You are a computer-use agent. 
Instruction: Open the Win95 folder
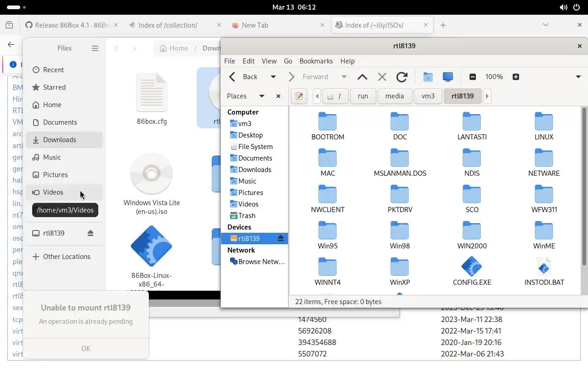(x=328, y=235)
